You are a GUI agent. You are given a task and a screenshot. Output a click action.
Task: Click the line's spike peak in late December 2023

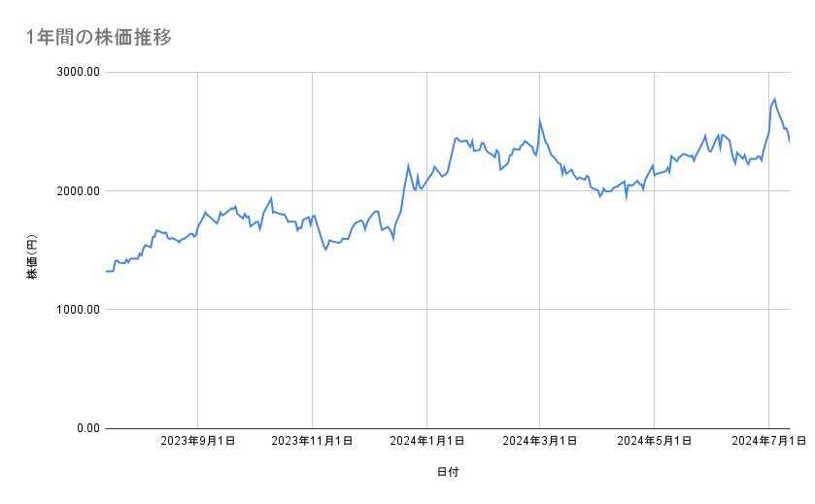[408, 165]
